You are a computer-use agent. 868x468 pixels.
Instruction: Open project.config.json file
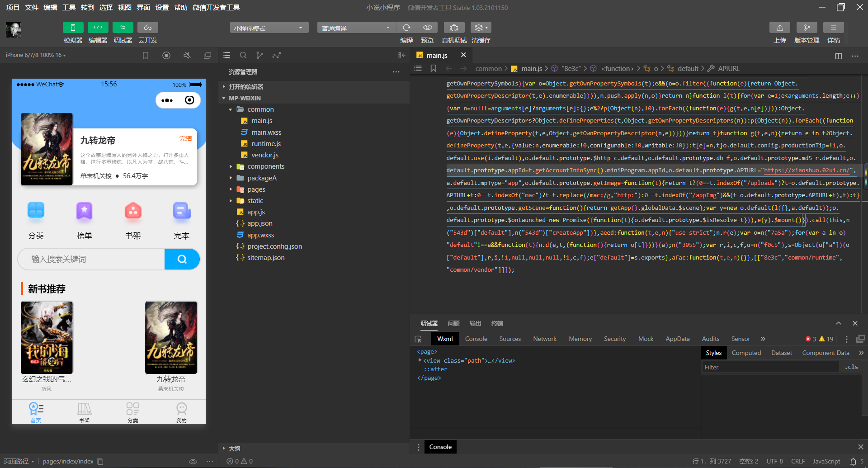(x=314, y=246)
